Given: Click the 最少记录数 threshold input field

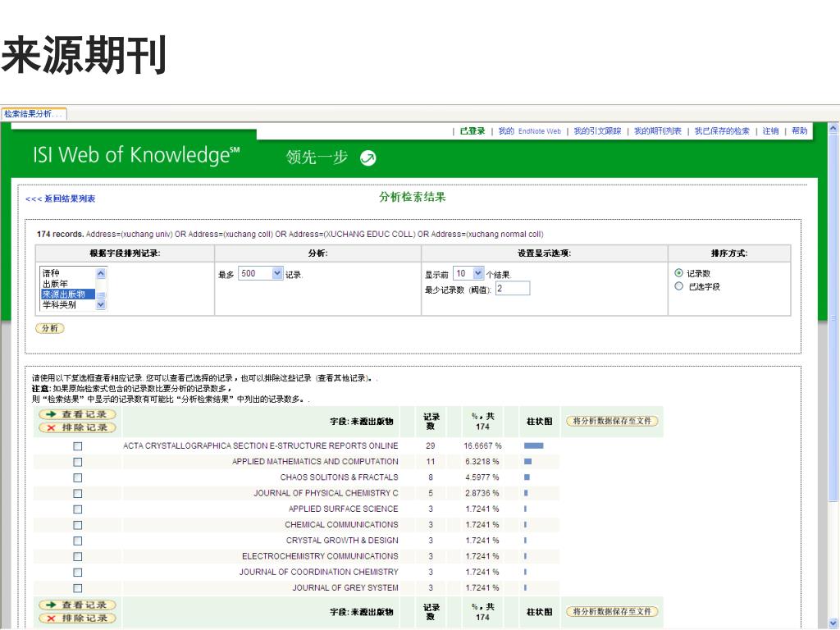Looking at the screenshot, I should pos(513,289).
